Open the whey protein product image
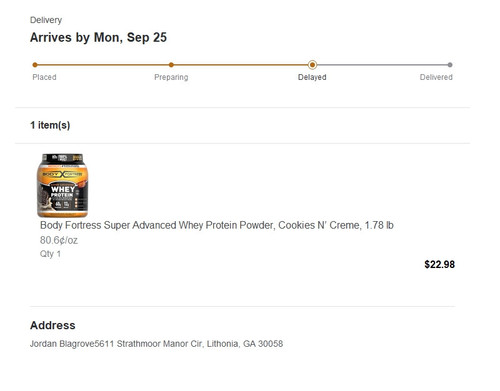This screenshot has width=500, height=391. [63, 185]
